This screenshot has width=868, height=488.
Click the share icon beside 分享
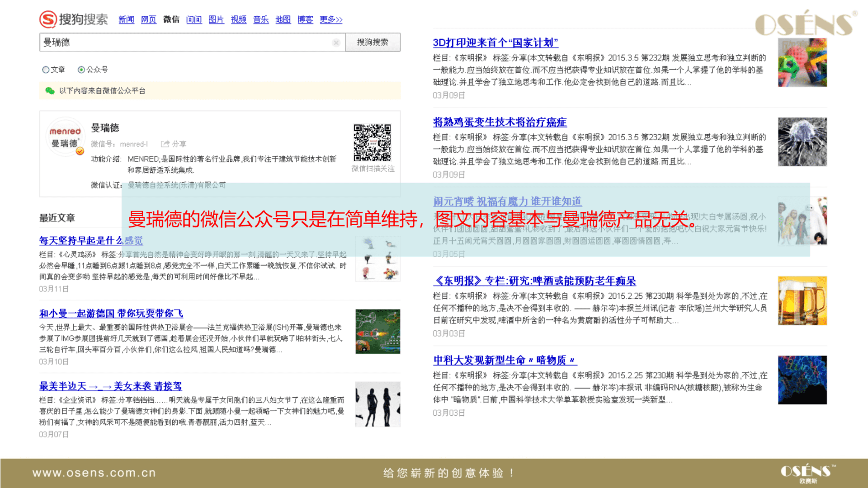pos(165,144)
